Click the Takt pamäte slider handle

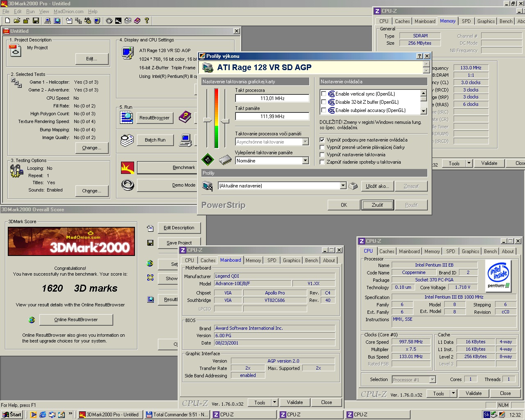(x=225, y=121)
